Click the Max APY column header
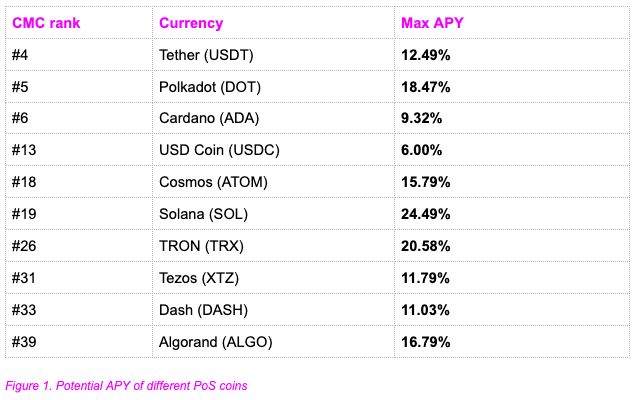Viewport: 636px width, 400px height. point(432,23)
